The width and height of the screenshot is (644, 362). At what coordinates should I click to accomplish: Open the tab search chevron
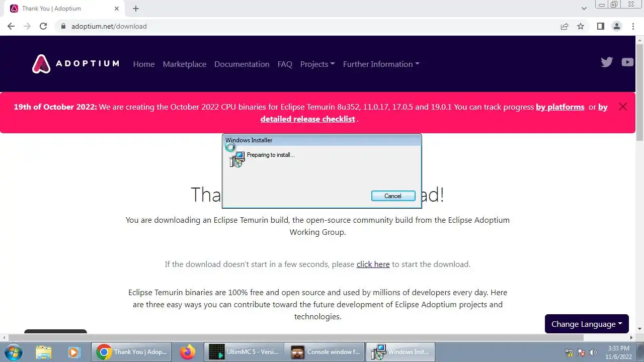(x=584, y=9)
